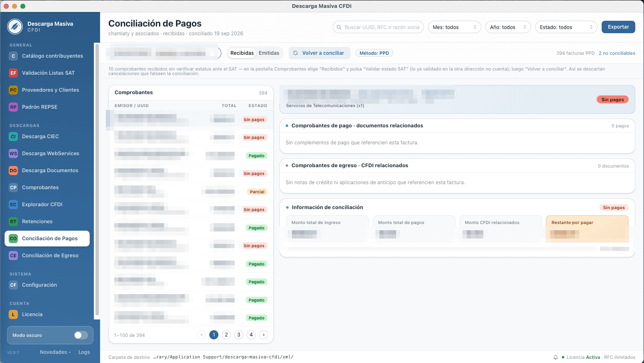This screenshot has width=644, height=363.
Task: Open the Año: todos dropdown
Action: [508, 27]
